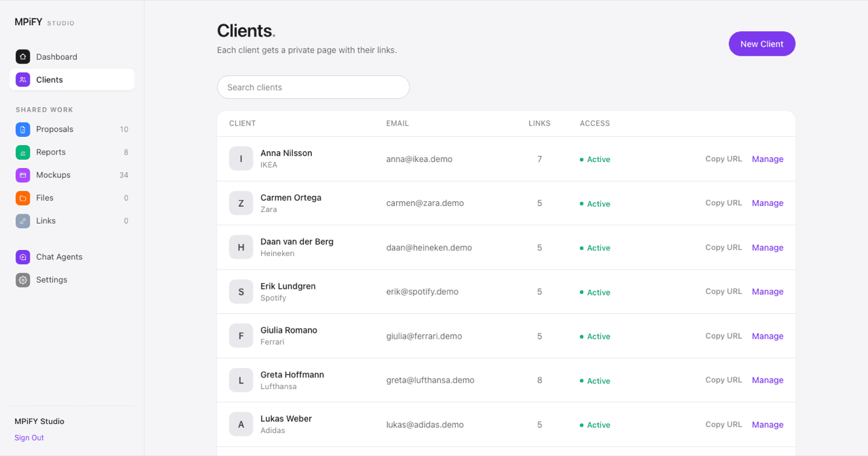Image resolution: width=868 pixels, height=456 pixels.
Task: Manage Daan van der Berg
Action: point(768,247)
